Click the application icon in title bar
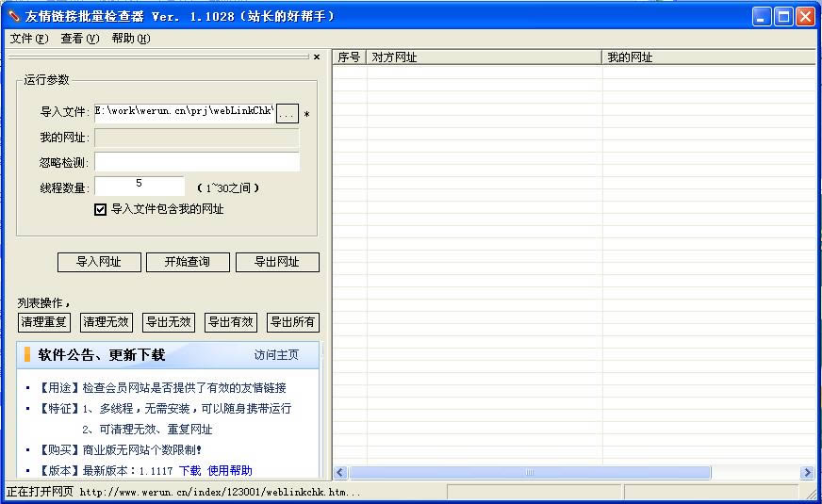822x504 pixels. [x=14, y=16]
